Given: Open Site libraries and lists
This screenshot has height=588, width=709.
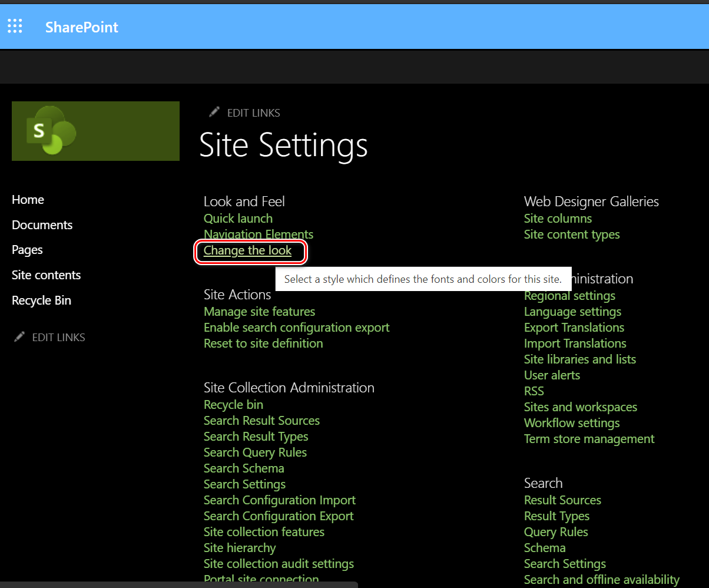Looking at the screenshot, I should click(x=580, y=359).
